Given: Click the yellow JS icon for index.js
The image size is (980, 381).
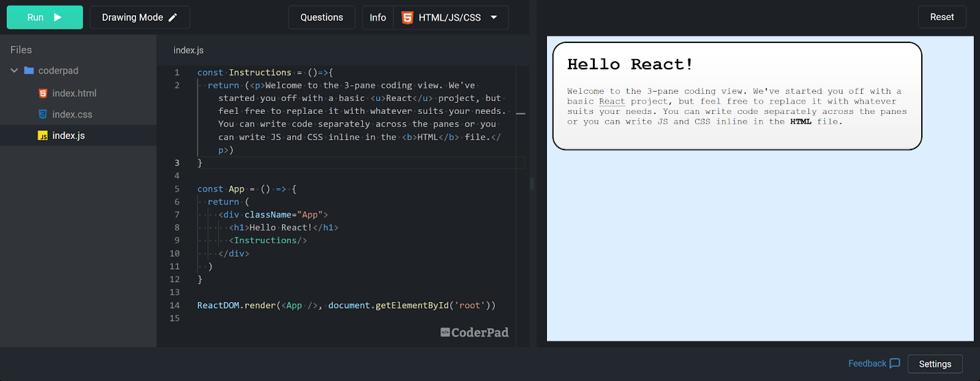Looking at the screenshot, I should point(43,136).
